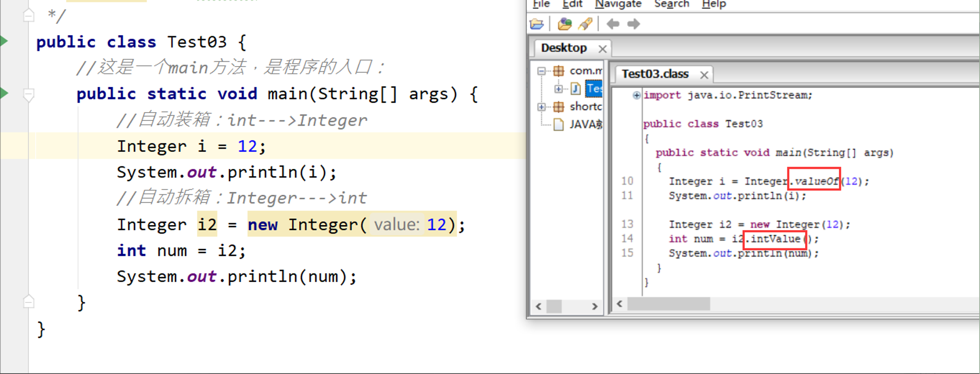Click the Save All Sources toolbar icon
This screenshot has width=980, height=374.
pyautogui.click(x=565, y=24)
